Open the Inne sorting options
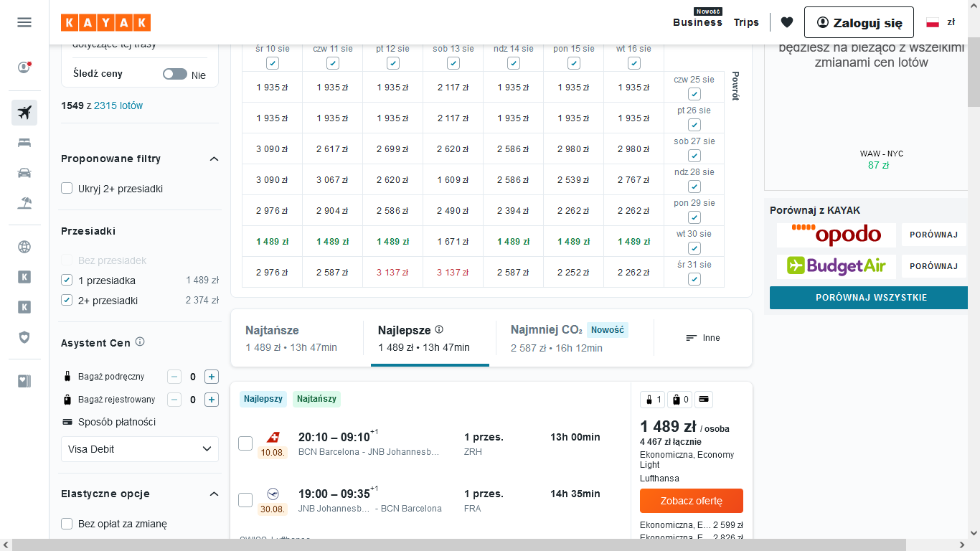 coord(703,338)
